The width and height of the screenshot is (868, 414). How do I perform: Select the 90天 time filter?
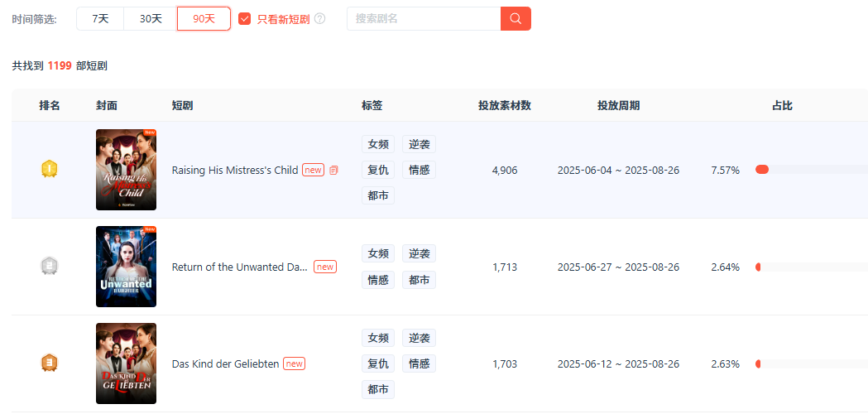[204, 18]
